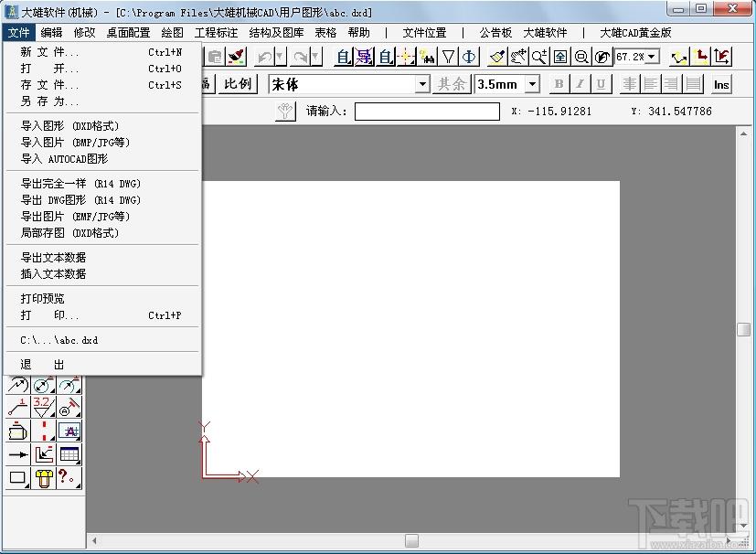This screenshot has width=756, height=554.
Task: Click the redo arrow icon
Action: point(301,57)
